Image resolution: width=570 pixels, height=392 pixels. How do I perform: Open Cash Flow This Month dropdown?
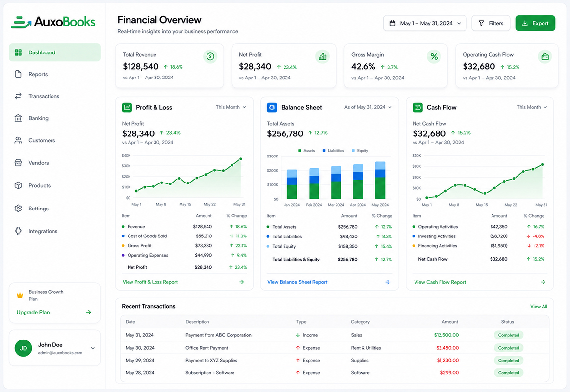(532, 107)
